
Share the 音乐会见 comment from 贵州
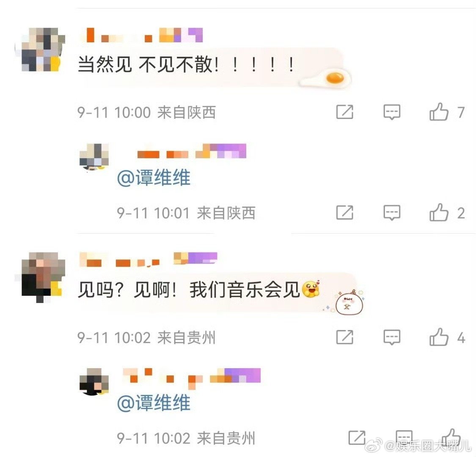pyautogui.click(x=345, y=337)
